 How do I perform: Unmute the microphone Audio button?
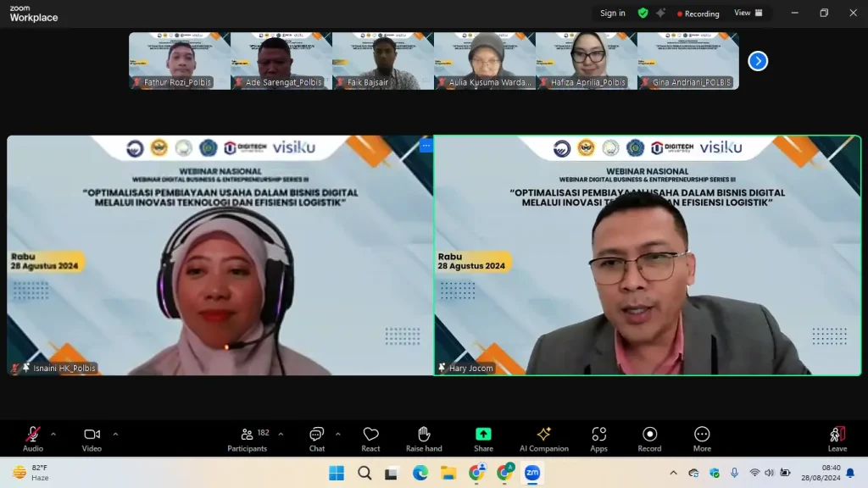point(33,438)
